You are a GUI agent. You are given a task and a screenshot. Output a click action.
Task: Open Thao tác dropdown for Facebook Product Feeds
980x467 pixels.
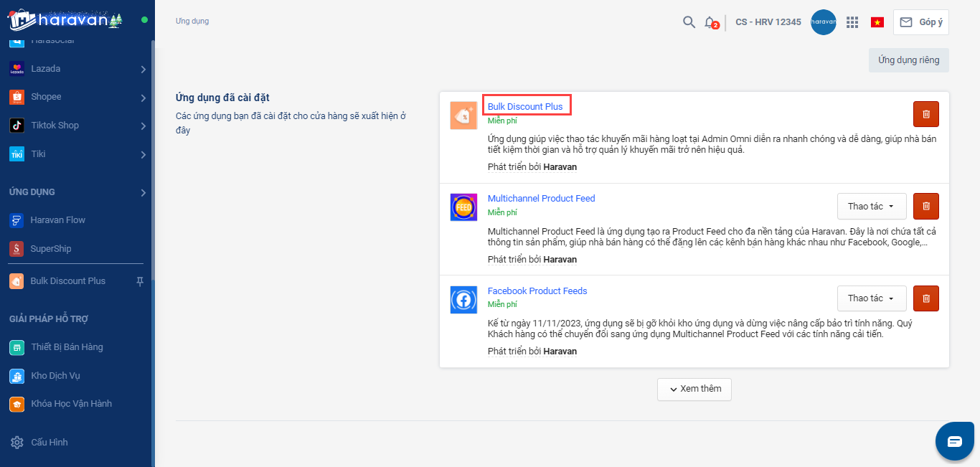pyautogui.click(x=871, y=298)
